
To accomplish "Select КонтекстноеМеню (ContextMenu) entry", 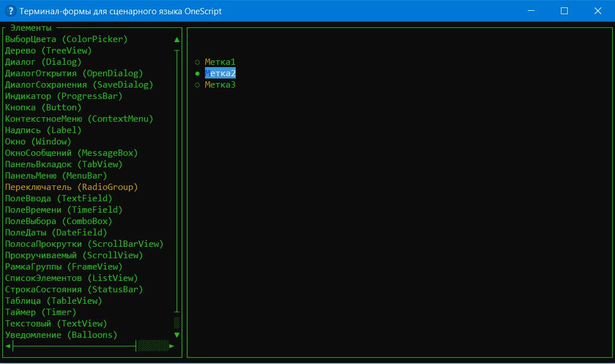I will (79, 119).
